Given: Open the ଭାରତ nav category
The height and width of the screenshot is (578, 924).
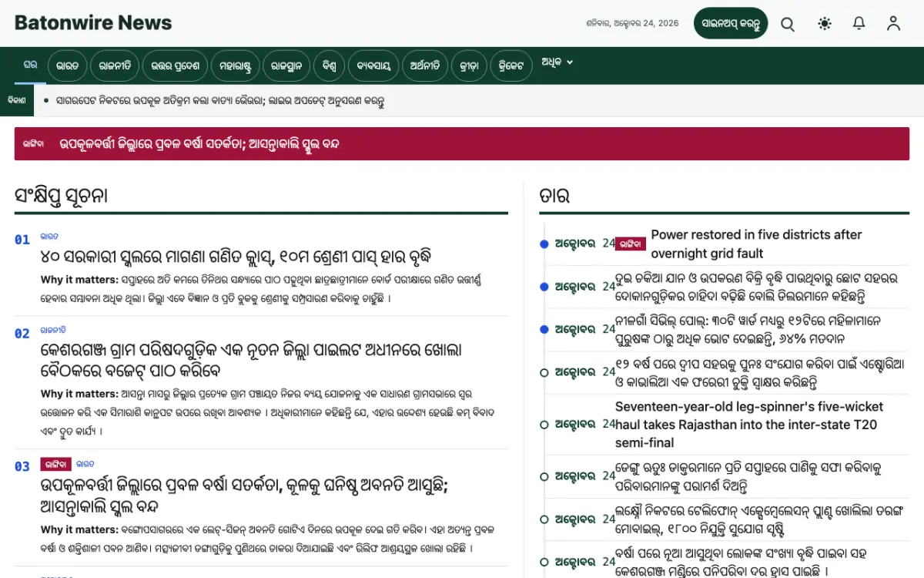Looking at the screenshot, I should pos(67,66).
